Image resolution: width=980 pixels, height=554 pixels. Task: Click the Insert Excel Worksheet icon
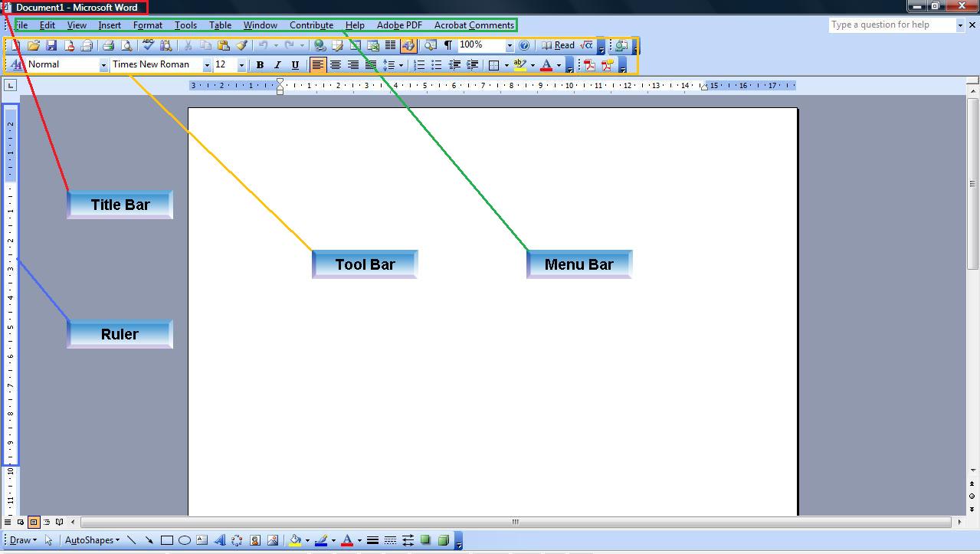pyautogui.click(x=373, y=46)
